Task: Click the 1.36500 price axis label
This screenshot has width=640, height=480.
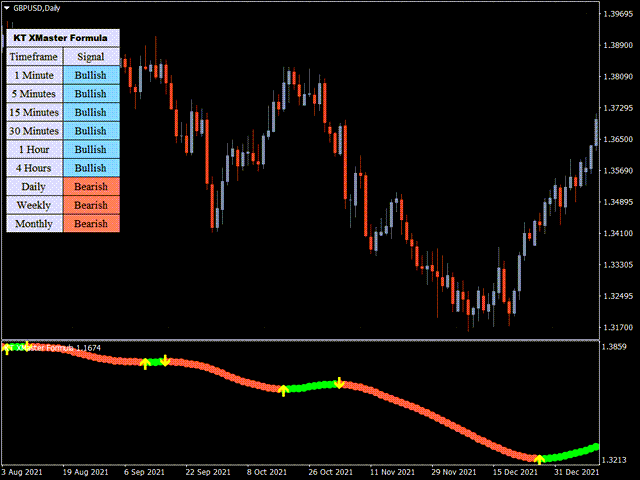Action: pos(618,139)
